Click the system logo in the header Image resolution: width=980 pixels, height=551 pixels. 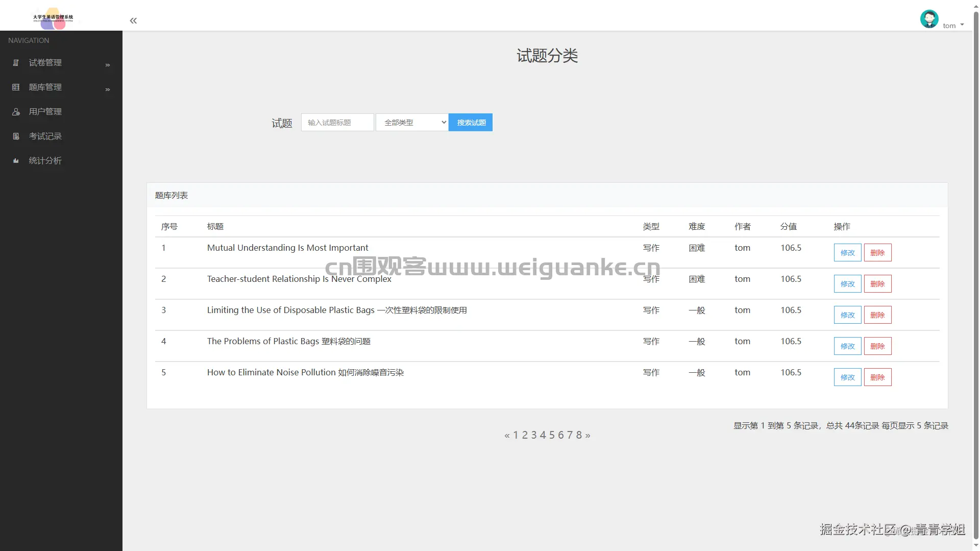click(53, 18)
